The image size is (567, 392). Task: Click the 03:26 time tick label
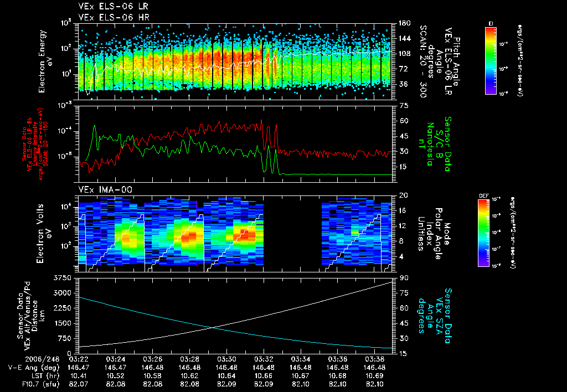[x=153, y=360]
